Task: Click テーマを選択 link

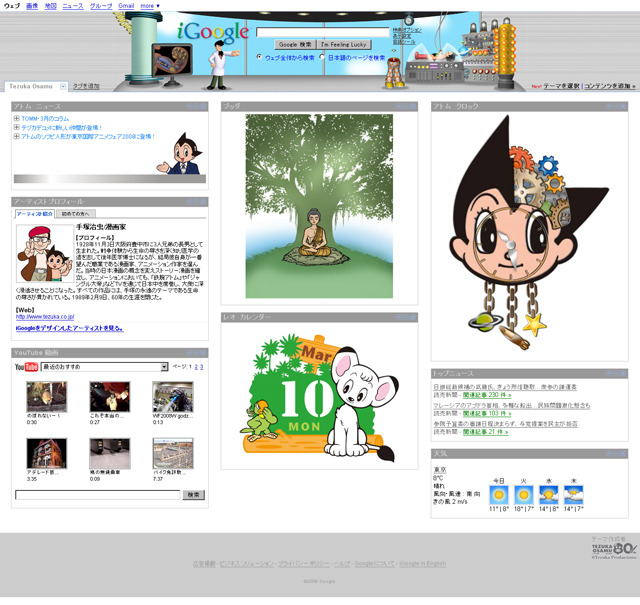Action: 561,86
